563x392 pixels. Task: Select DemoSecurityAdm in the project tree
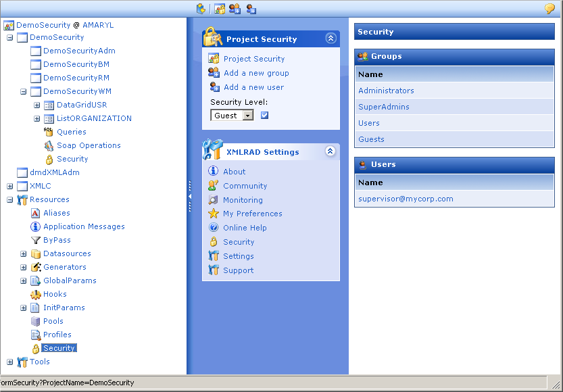(79, 51)
